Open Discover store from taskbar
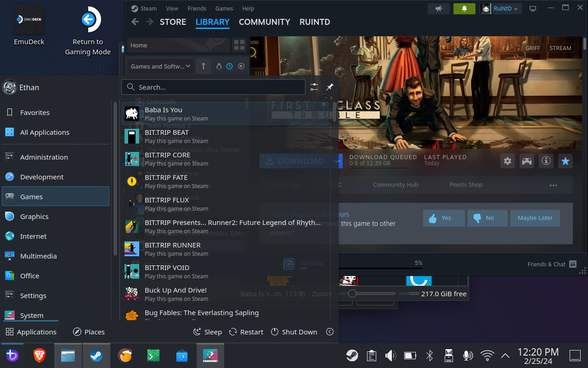The width and height of the screenshot is (588, 368). click(181, 356)
